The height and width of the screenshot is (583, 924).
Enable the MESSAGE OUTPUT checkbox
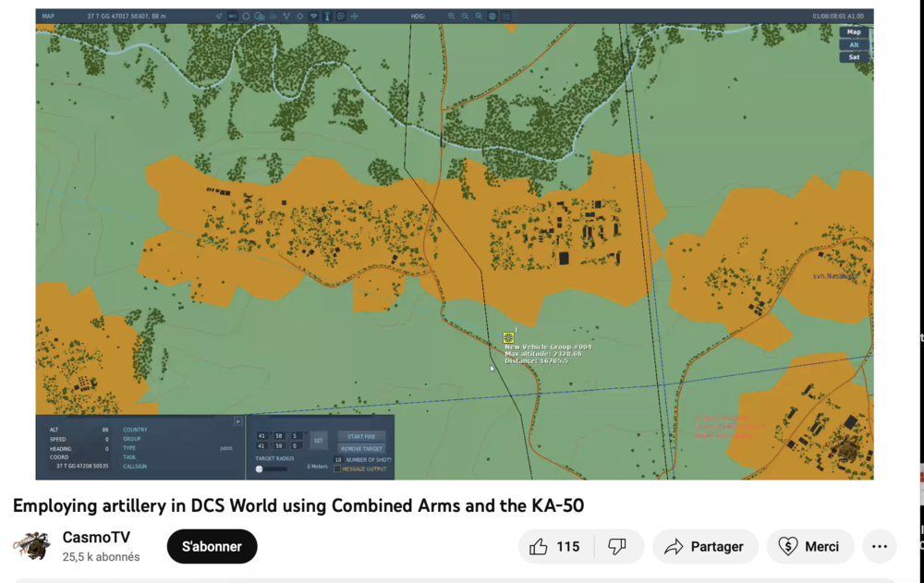[x=337, y=469]
